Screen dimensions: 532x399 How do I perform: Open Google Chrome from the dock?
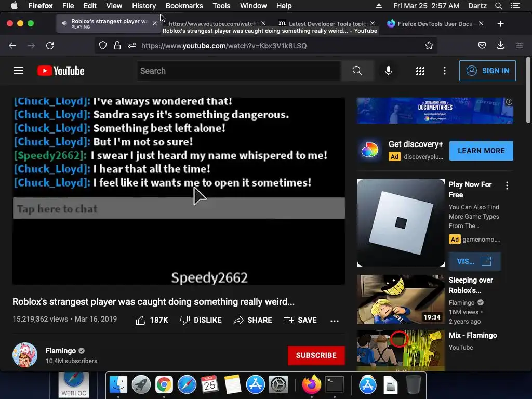(164, 385)
